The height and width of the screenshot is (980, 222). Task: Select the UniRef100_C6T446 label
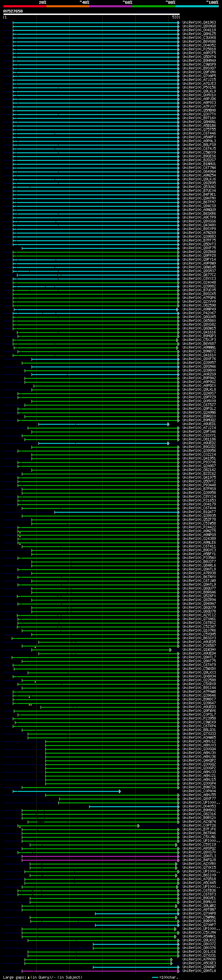(199, 133)
